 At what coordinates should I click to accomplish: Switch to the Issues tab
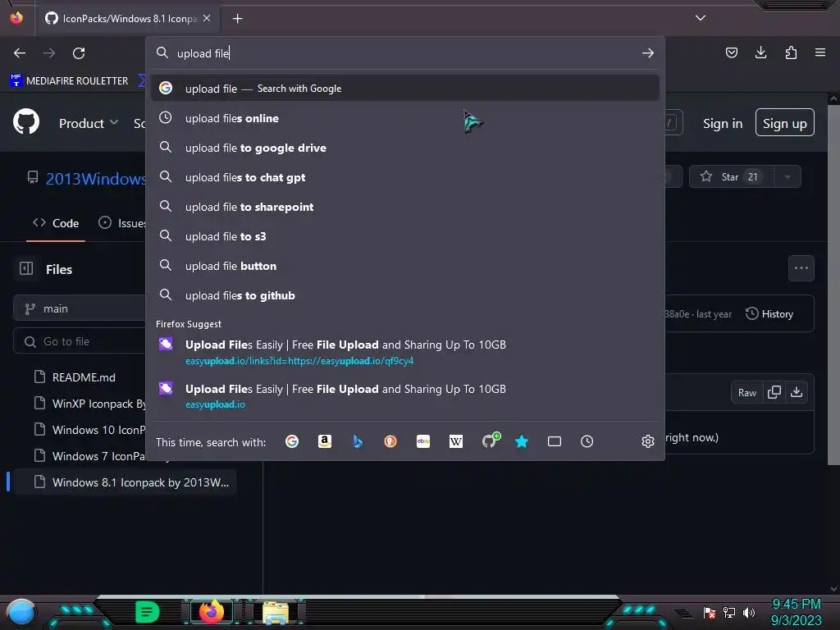point(121,223)
